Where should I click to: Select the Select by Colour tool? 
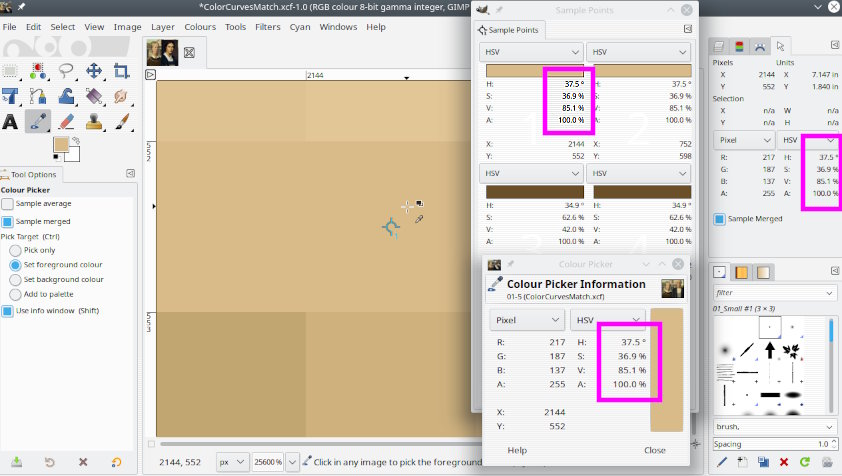click(x=38, y=71)
